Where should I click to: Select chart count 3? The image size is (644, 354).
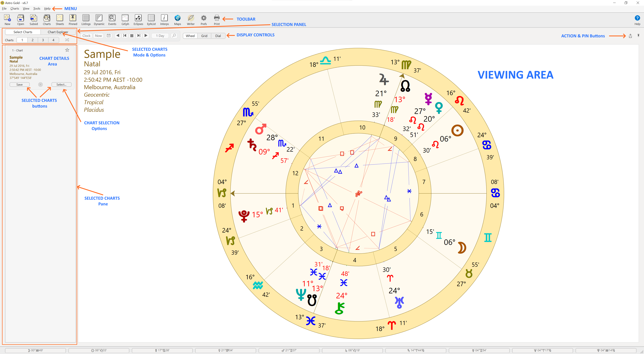(43, 40)
